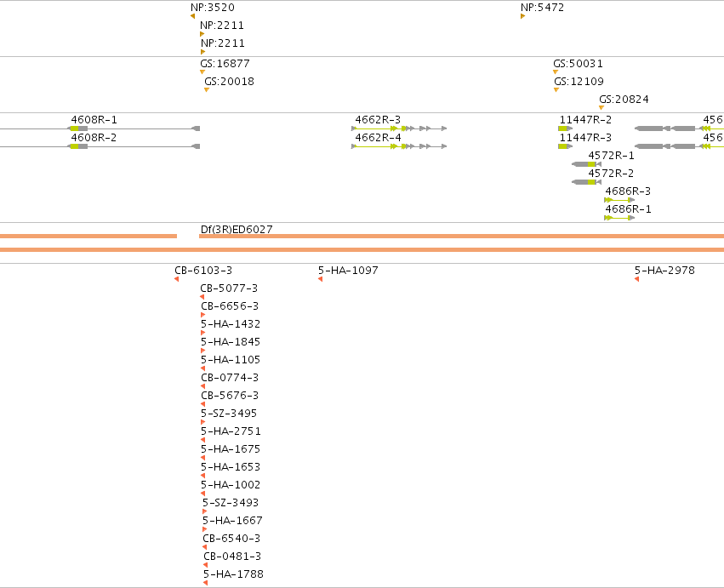Click the Df(3R)ED6027 deficiency orange bar
The image size is (724, 588).
coord(461,236)
